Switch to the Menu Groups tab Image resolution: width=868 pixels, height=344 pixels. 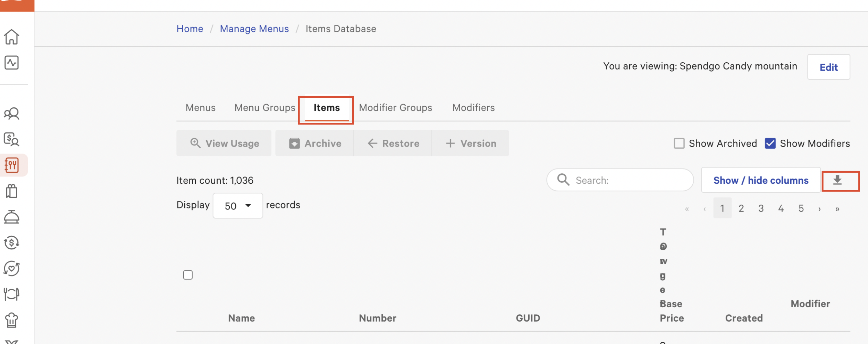265,108
